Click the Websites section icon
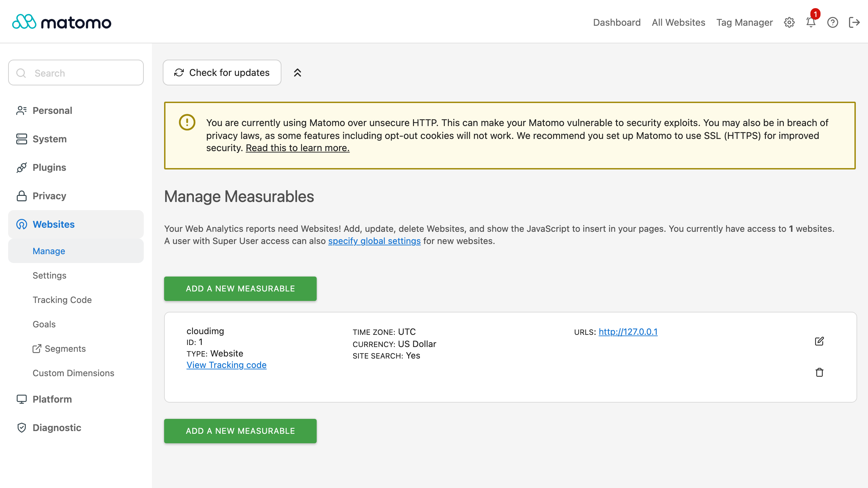The width and height of the screenshot is (868, 488). click(x=21, y=224)
